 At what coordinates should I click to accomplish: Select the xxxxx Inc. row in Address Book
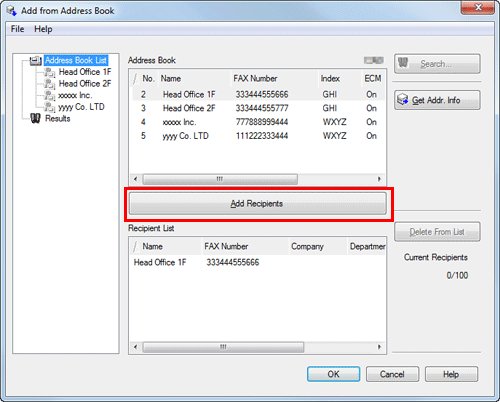[x=258, y=122]
